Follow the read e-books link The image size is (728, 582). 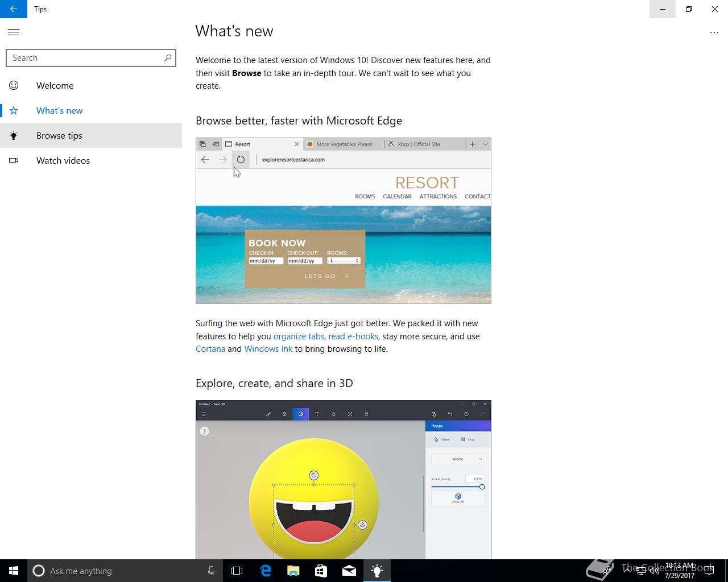[x=353, y=336]
